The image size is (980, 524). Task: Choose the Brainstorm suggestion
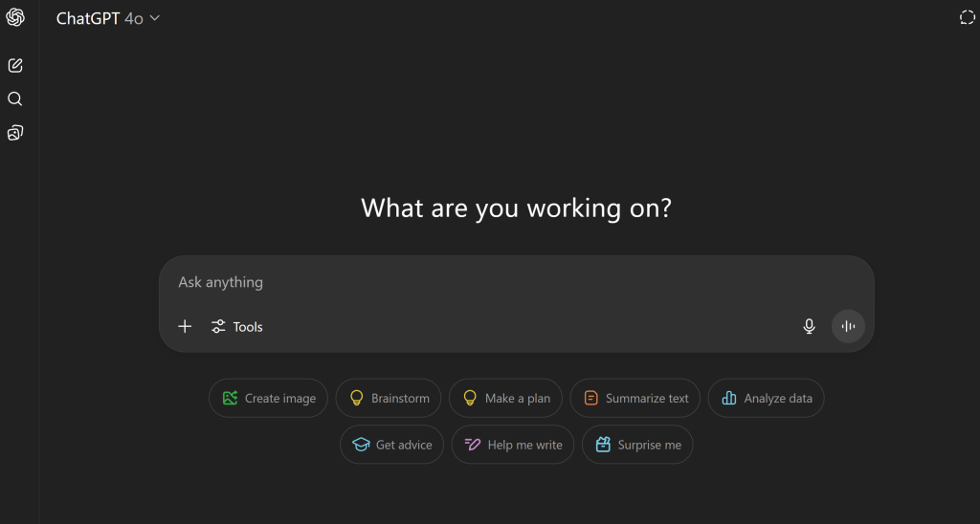point(389,398)
